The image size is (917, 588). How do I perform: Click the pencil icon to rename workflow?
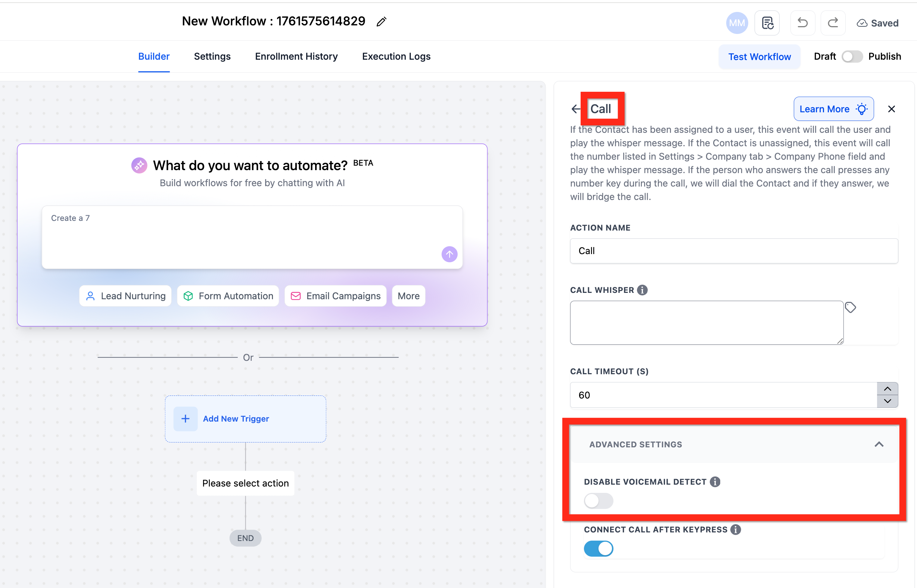pos(381,22)
